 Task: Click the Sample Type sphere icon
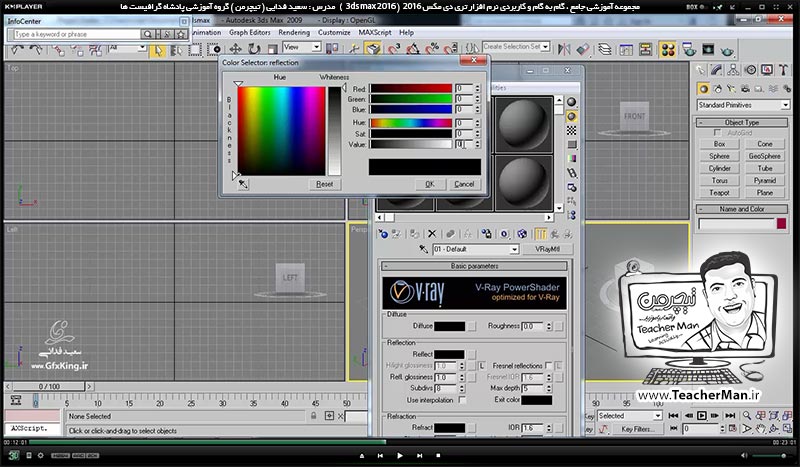(571, 102)
